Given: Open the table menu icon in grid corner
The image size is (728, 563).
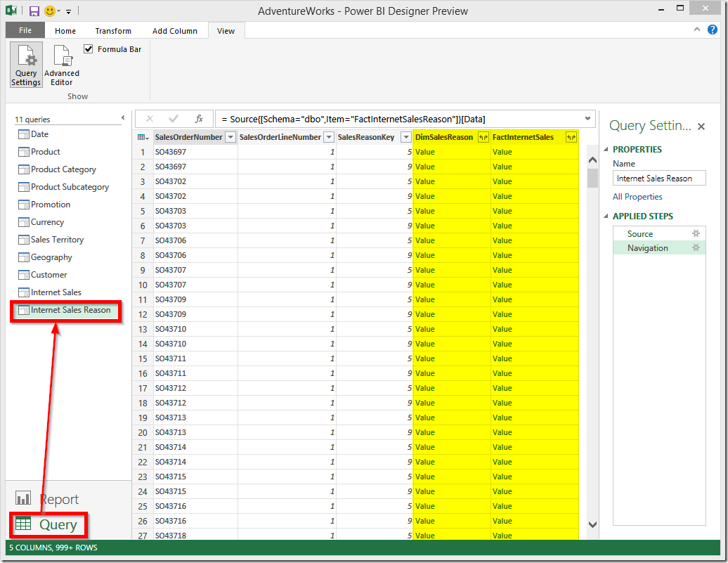Looking at the screenshot, I should click(143, 138).
